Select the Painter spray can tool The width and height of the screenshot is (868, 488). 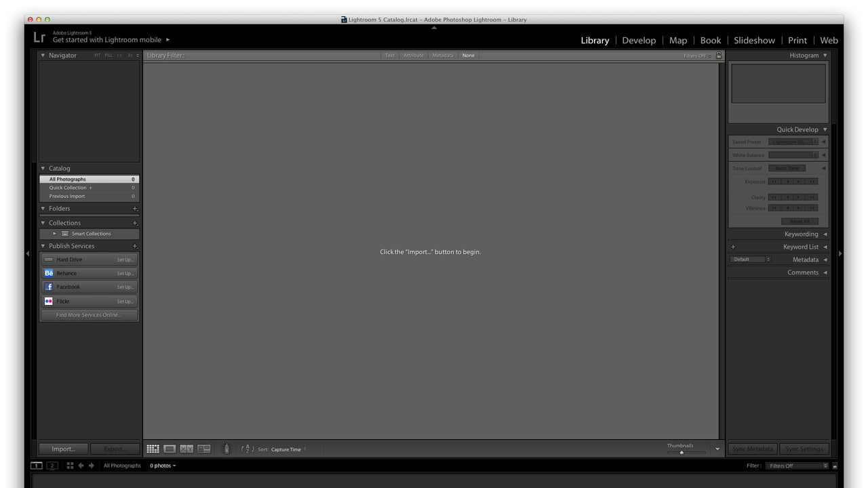click(226, 449)
